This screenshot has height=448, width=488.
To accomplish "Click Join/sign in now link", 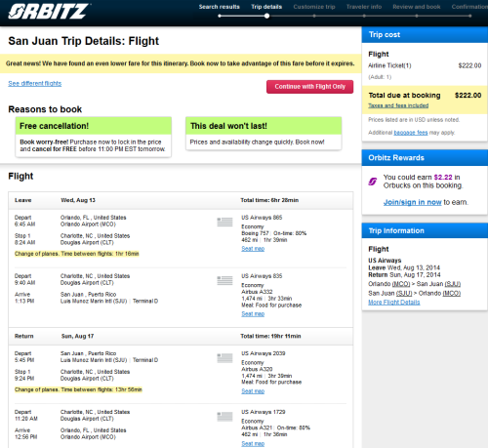I will click(x=412, y=202).
